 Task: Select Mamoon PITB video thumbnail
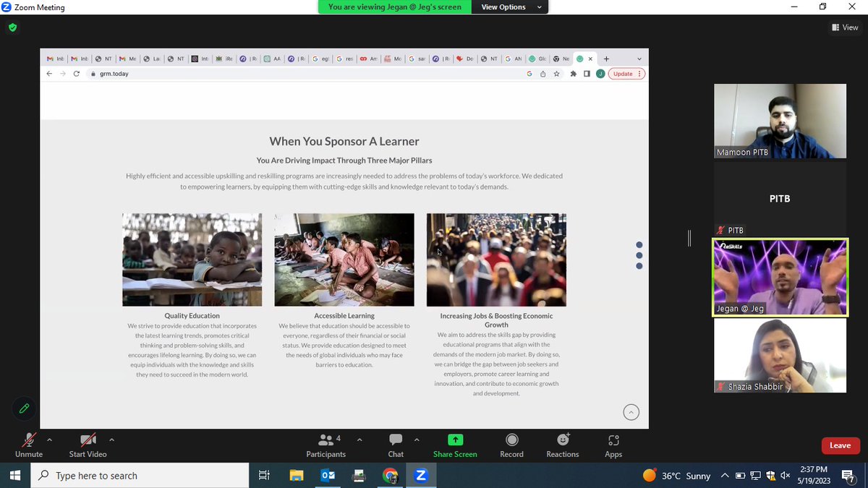click(x=780, y=121)
